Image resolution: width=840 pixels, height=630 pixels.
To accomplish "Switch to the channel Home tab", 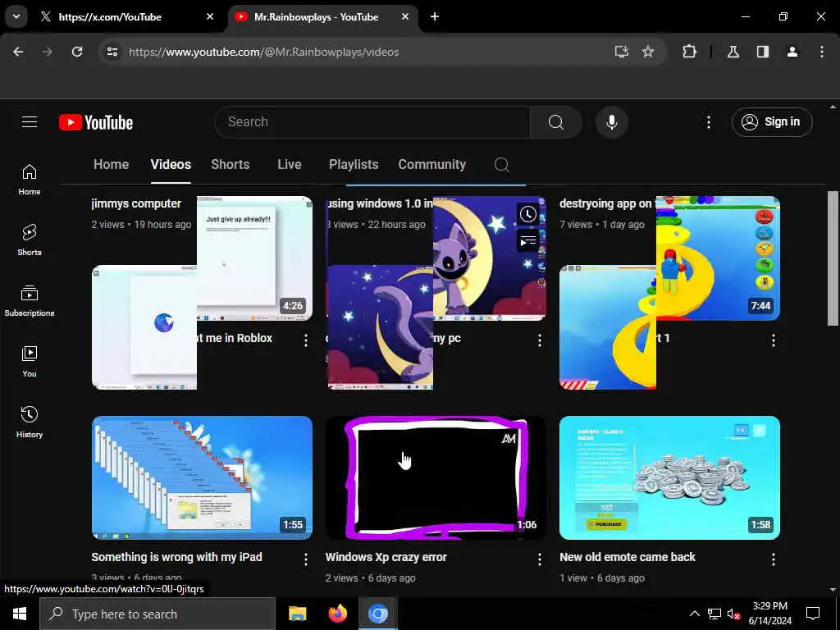I will point(111,164).
